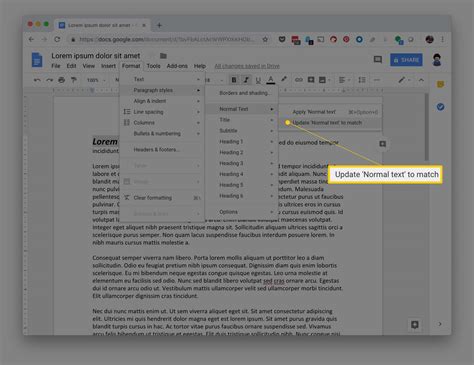
Task: Click the More options ellipsis in toolbar
Action: [377, 80]
